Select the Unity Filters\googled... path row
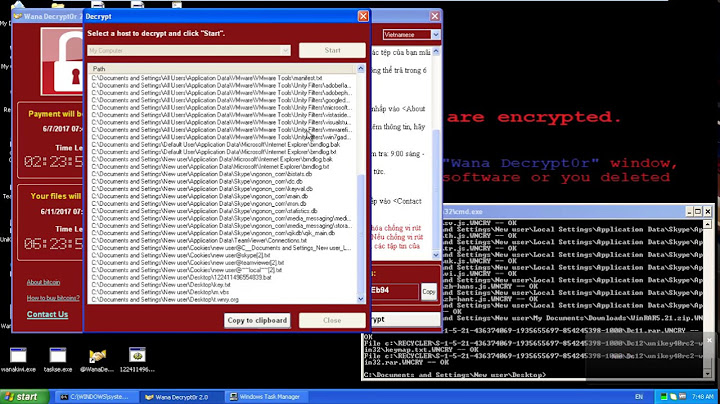The height and width of the screenshot is (404, 720). tap(221, 100)
